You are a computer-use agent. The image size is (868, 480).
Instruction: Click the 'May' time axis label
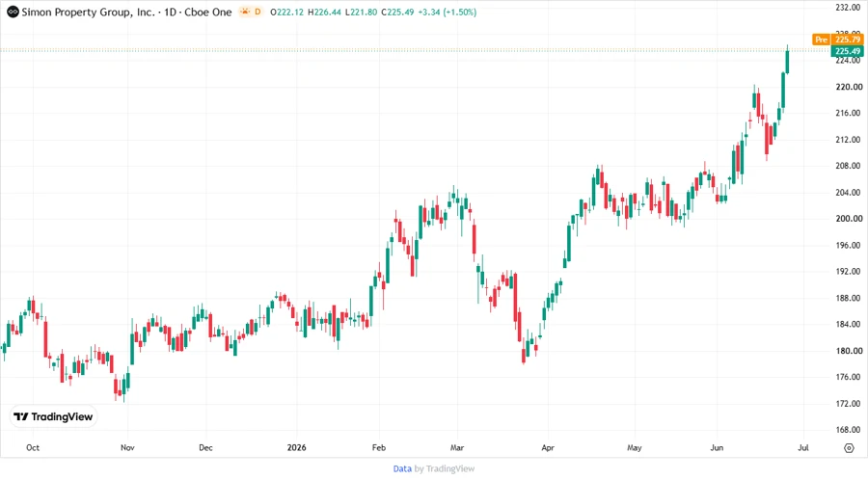point(635,447)
